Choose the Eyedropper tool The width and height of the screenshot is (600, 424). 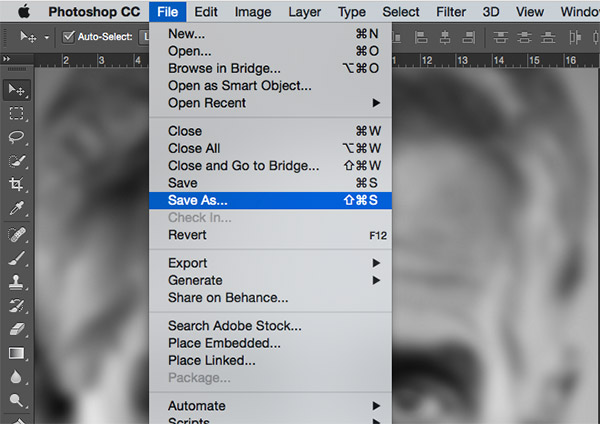pos(17,209)
